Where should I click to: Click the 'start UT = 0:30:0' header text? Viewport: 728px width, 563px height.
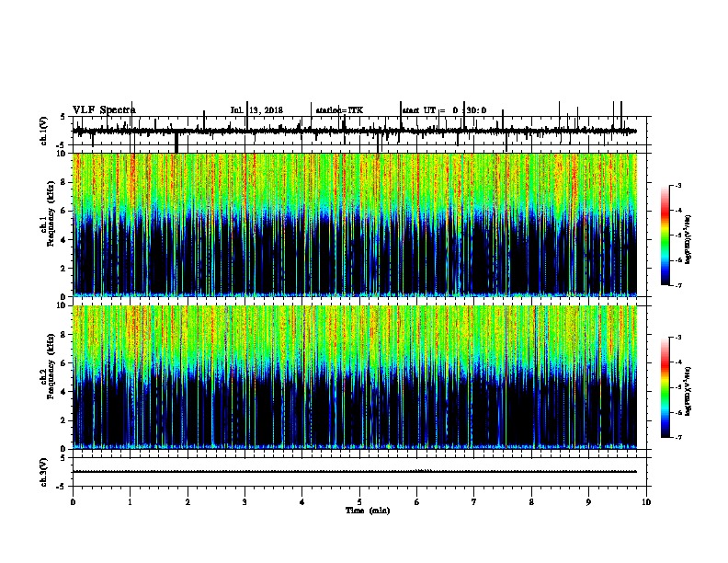[x=444, y=110]
